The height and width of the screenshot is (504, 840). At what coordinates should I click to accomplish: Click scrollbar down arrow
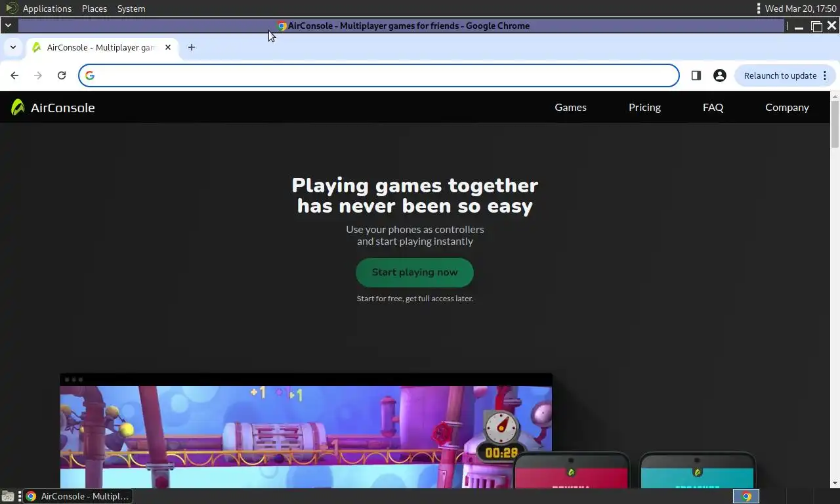pyautogui.click(x=835, y=484)
